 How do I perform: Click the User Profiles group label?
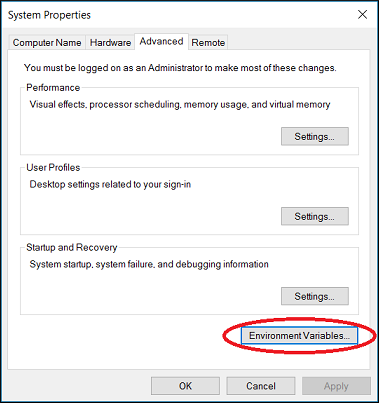[53, 167]
